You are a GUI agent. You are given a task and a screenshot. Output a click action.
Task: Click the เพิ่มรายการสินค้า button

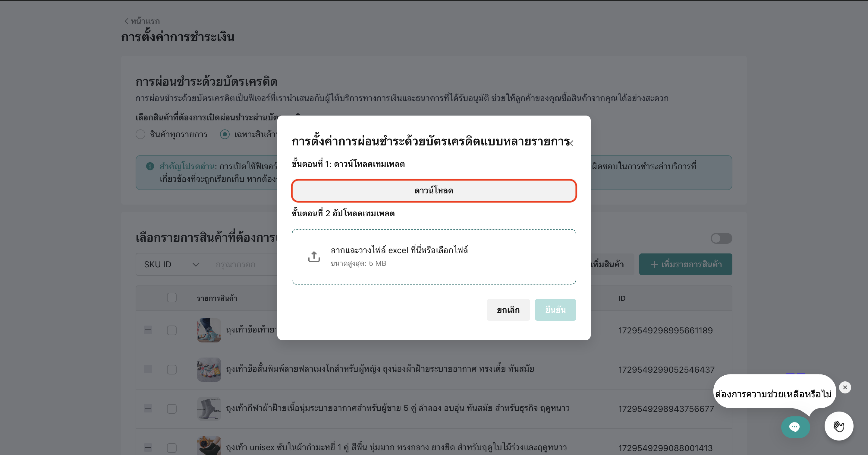[x=685, y=264]
